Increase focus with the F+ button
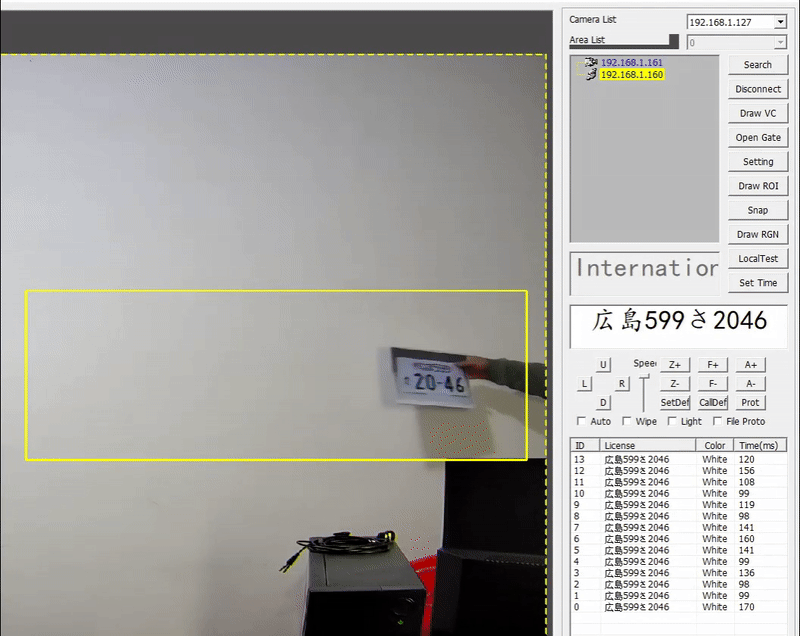Screen dimensions: 800x636 click(x=712, y=365)
